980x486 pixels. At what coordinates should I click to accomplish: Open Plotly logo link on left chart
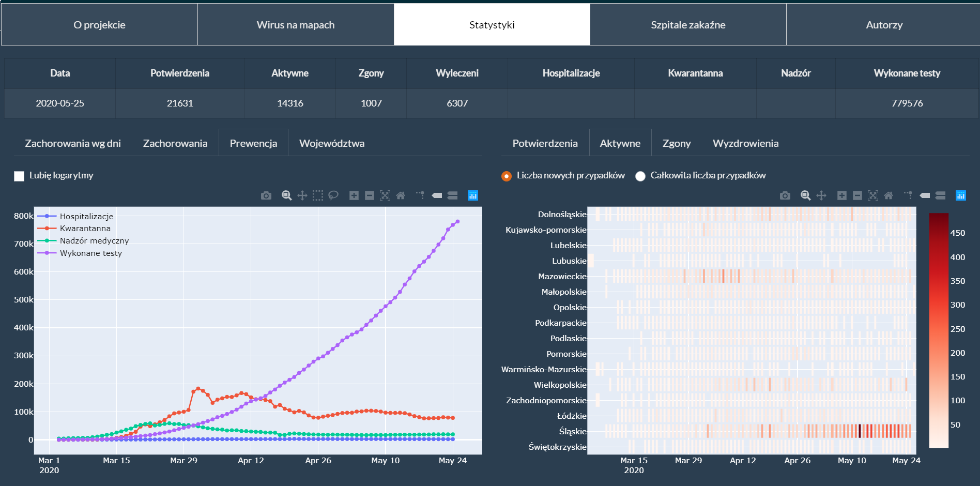473,195
